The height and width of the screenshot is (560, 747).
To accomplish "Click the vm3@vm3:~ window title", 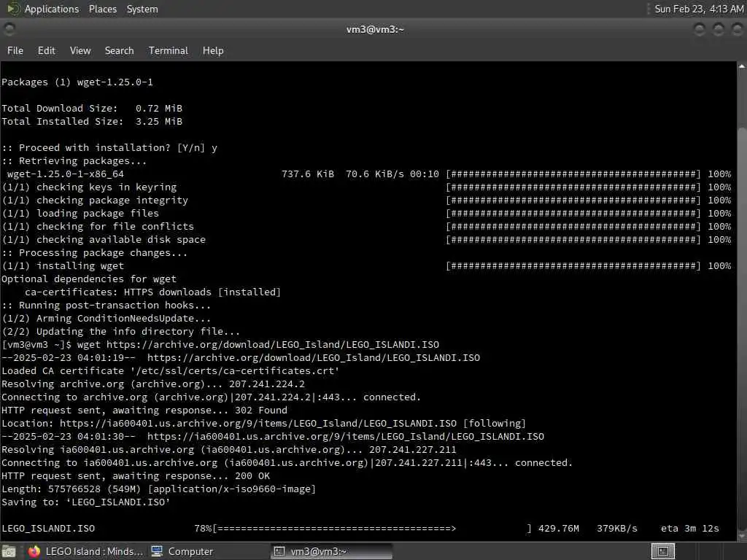I will pos(375,29).
